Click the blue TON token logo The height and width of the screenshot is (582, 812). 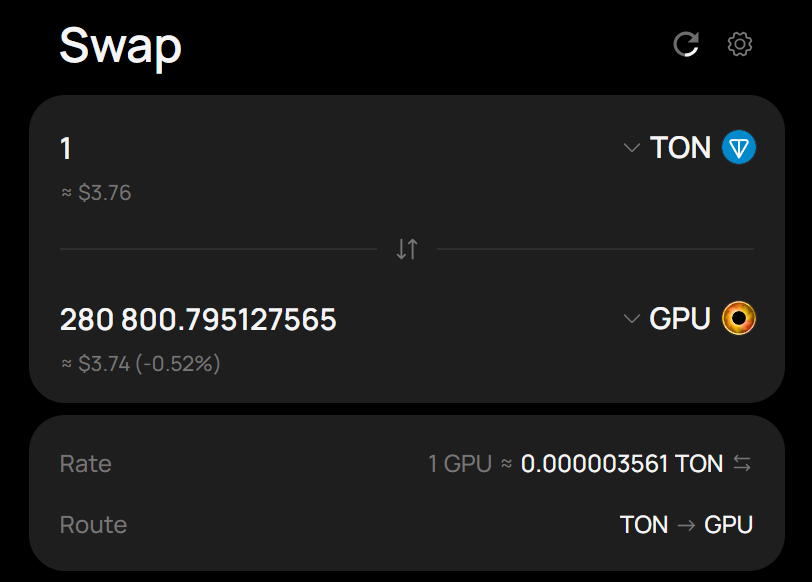coord(739,147)
